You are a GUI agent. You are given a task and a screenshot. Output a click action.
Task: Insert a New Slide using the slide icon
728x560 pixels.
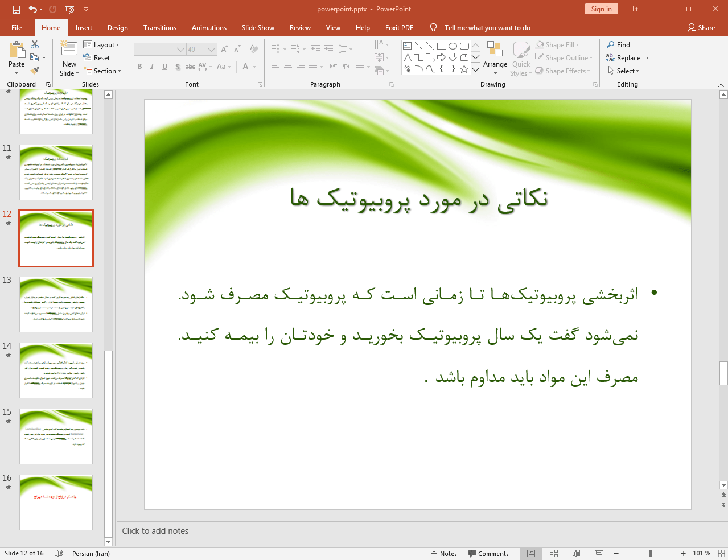click(69, 49)
